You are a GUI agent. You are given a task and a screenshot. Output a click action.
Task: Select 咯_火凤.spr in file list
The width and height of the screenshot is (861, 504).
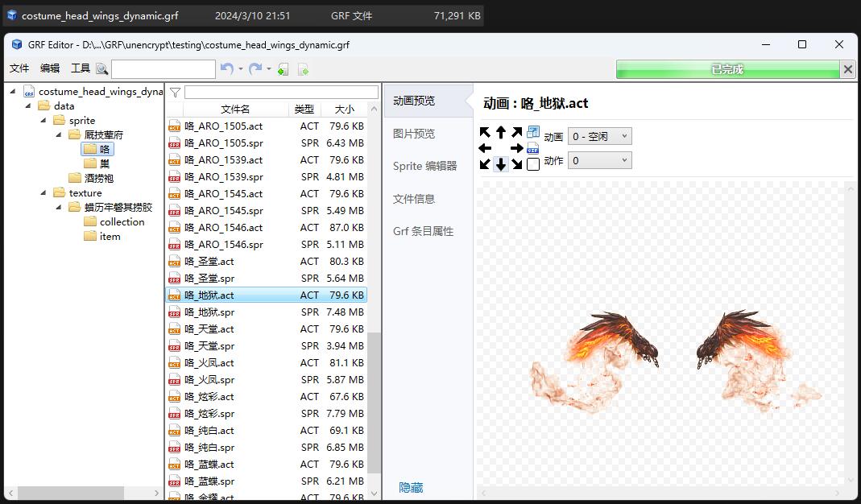pos(209,379)
